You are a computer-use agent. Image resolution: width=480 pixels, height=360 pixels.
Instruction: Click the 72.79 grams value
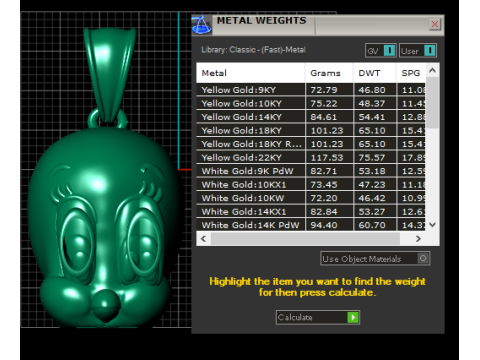(324, 90)
